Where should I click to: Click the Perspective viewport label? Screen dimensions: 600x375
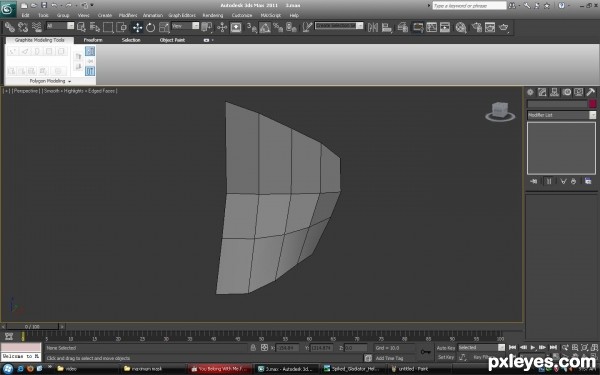pos(25,91)
